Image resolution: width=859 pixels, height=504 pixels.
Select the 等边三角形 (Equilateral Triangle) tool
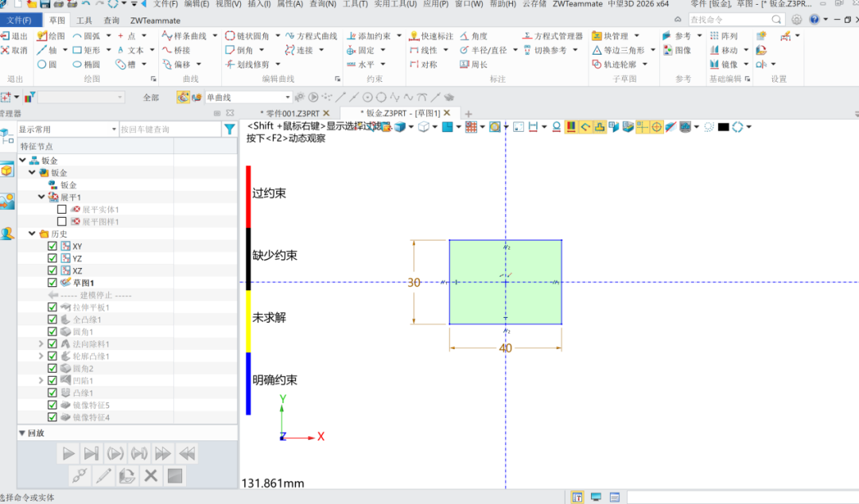point(619,50)
